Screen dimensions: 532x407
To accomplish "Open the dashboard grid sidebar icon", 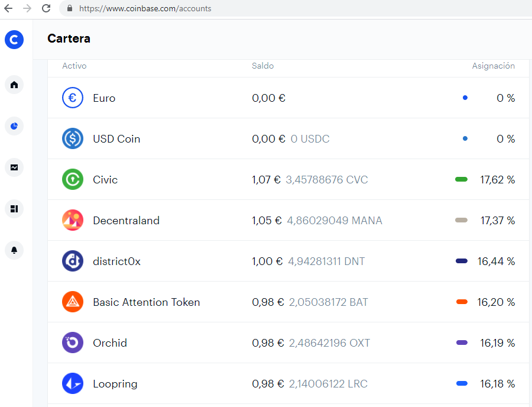I will point(14,209).
